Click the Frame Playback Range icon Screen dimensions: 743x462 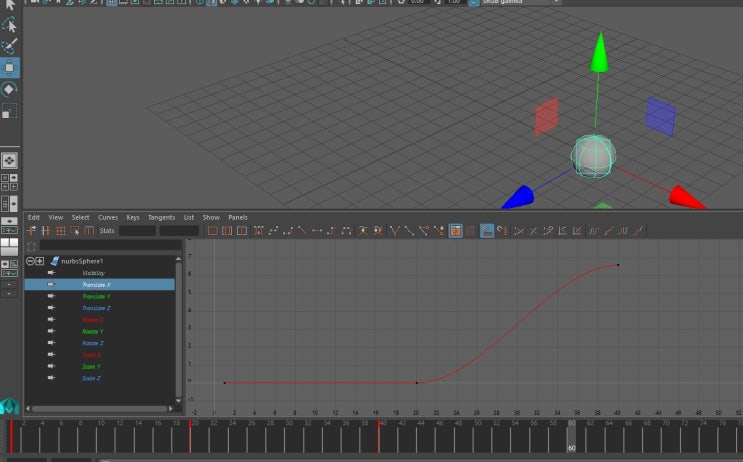pos(227,231)
